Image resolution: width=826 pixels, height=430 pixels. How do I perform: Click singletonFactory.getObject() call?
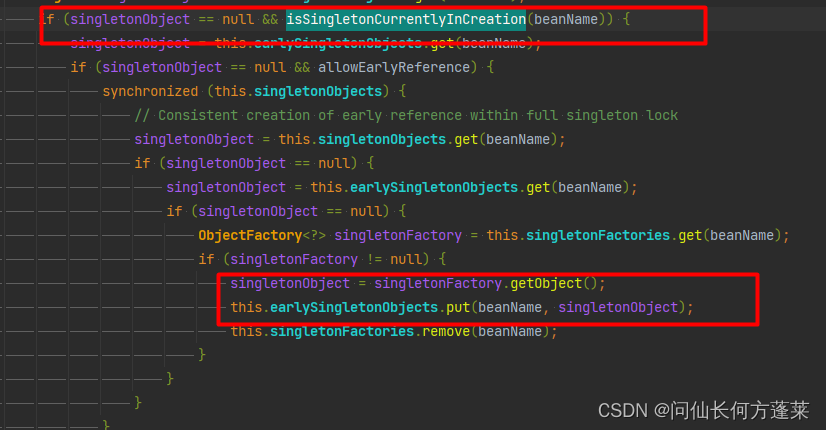[x=486, y=284]
